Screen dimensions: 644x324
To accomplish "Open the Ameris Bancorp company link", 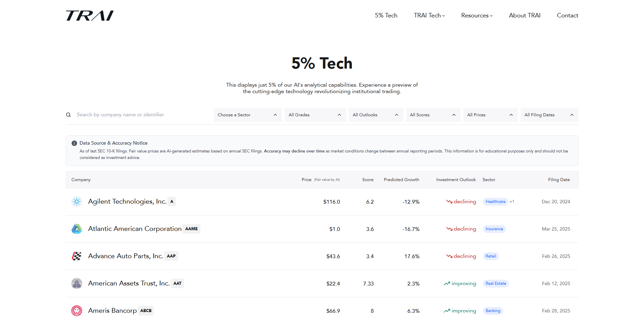I will (x=113, y=311).
